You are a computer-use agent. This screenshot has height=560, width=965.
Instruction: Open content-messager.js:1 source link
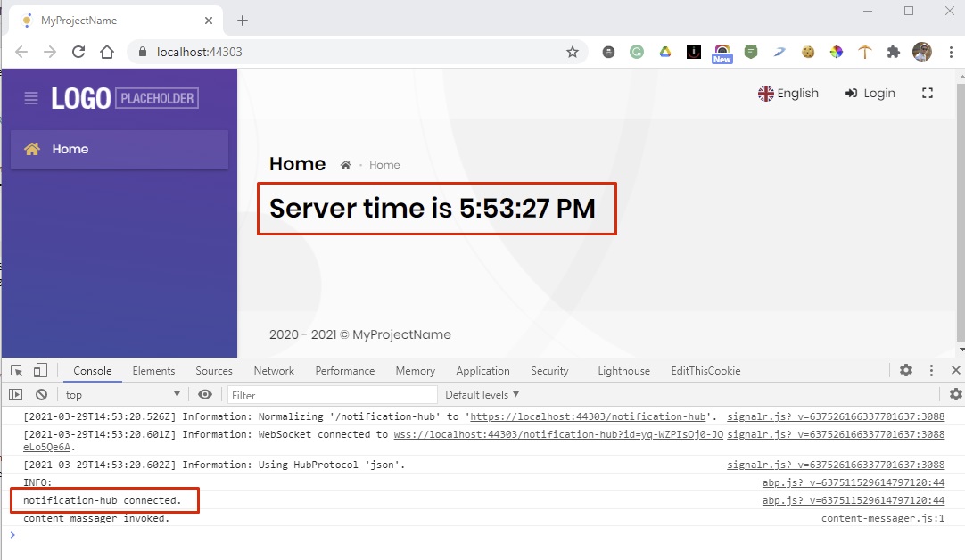pyautogui.click(x=882, y=518)
